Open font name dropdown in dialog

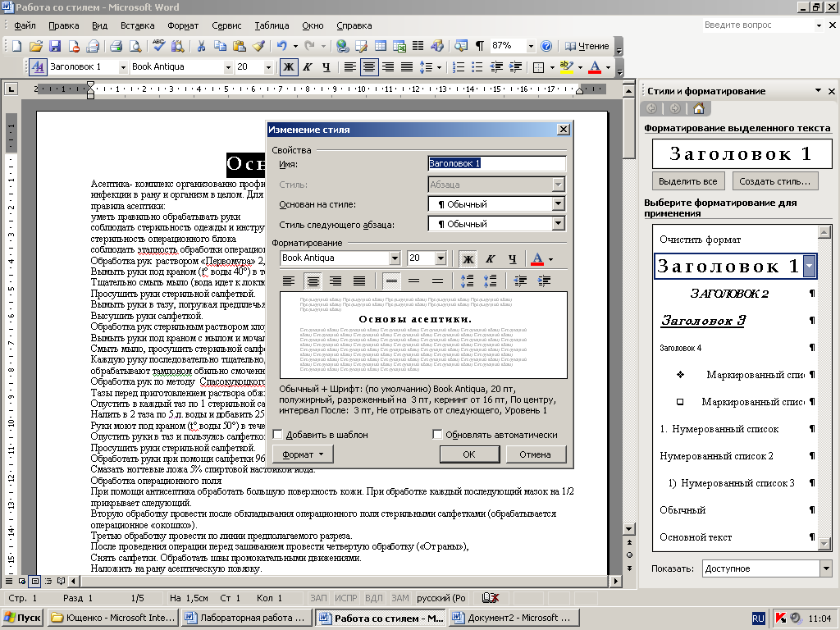[x=395, y=258]
